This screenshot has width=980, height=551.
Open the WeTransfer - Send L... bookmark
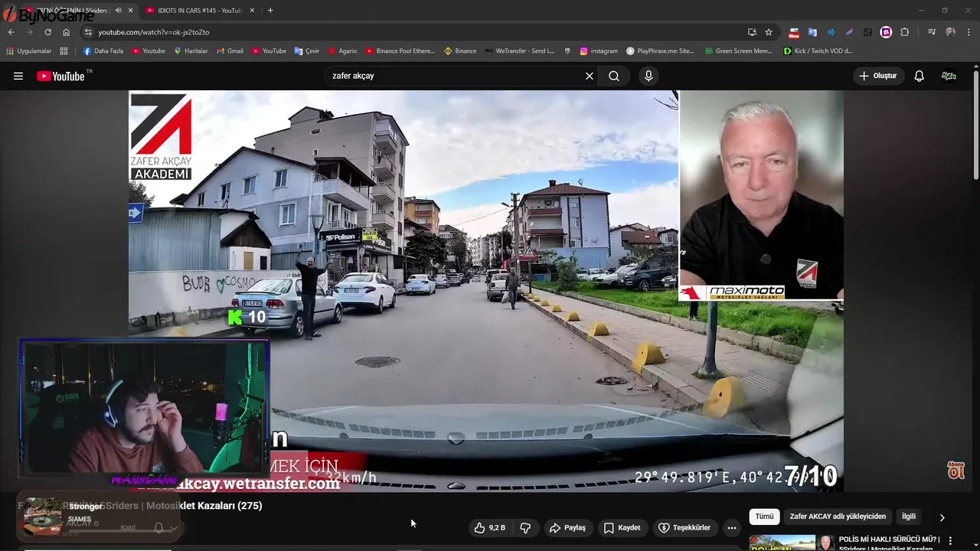pyautogui.click(x=519, y=51)
